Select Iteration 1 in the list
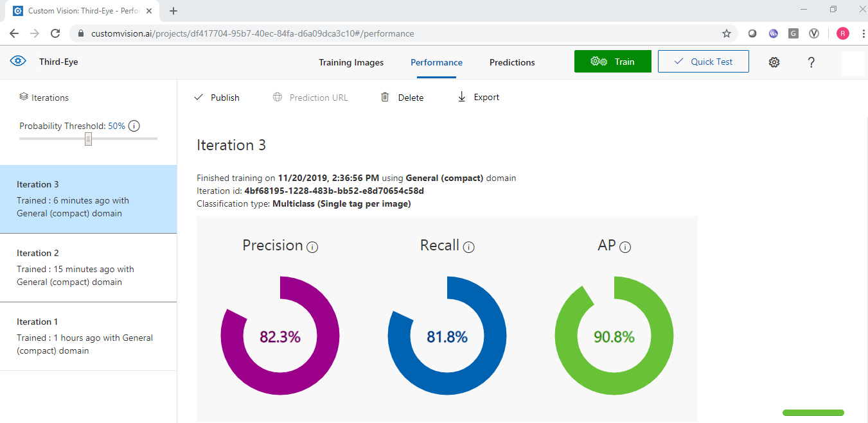868x423 pixels. [x=88, y=336]
